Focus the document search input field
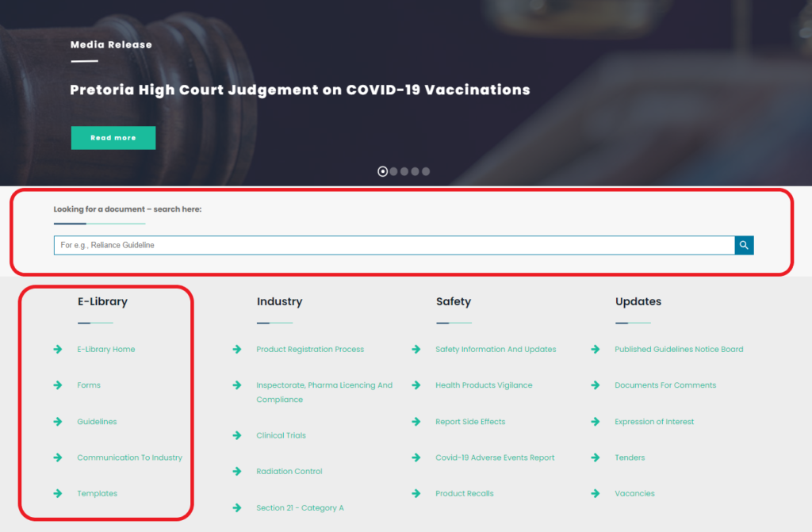The height and width of the screenshot is (532, 812). click(394, 246)
